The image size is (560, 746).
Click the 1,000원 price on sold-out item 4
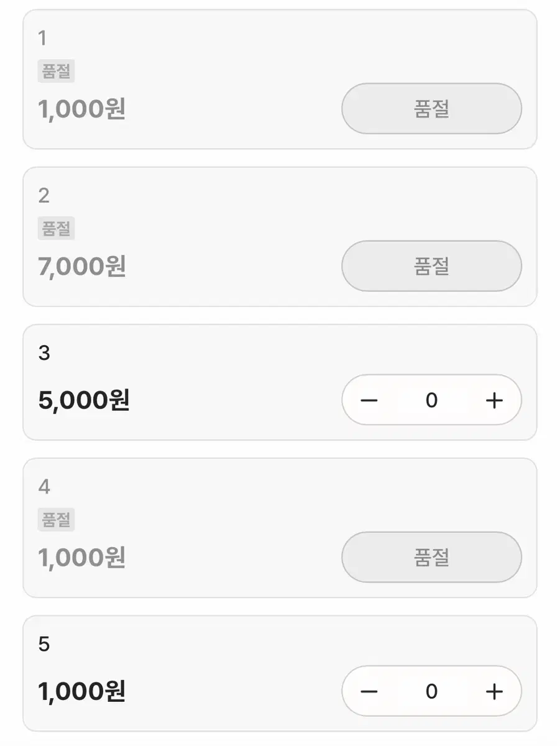tap(82, 558)
